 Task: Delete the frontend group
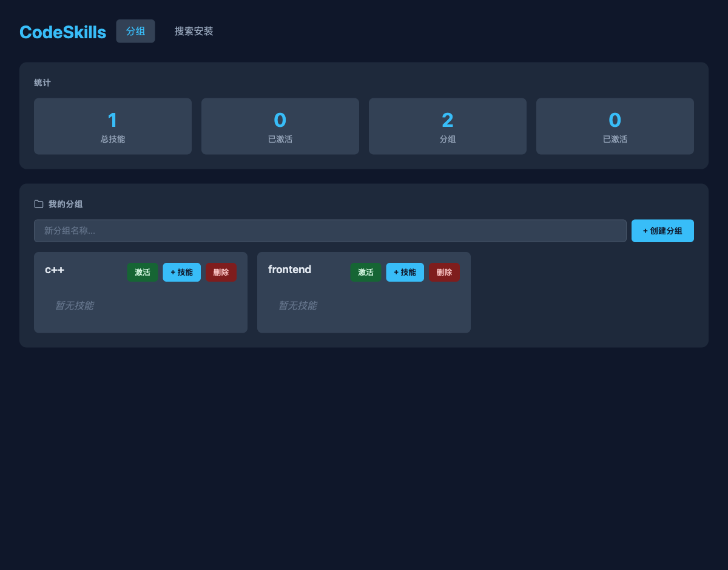(x=444, y=272)
